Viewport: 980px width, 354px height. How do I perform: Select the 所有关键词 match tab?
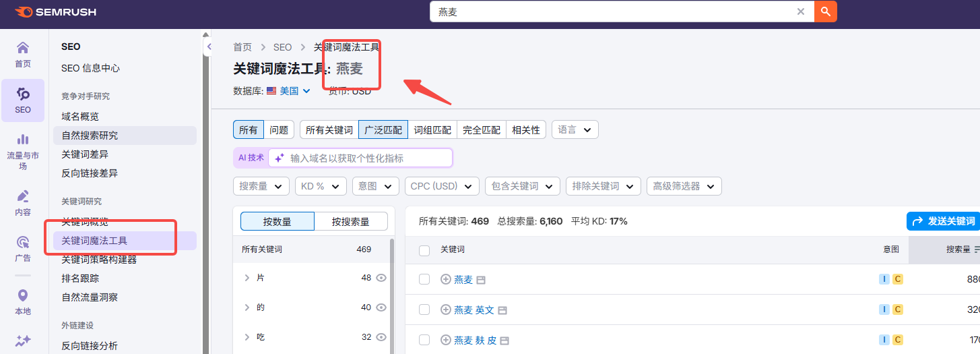329,129
